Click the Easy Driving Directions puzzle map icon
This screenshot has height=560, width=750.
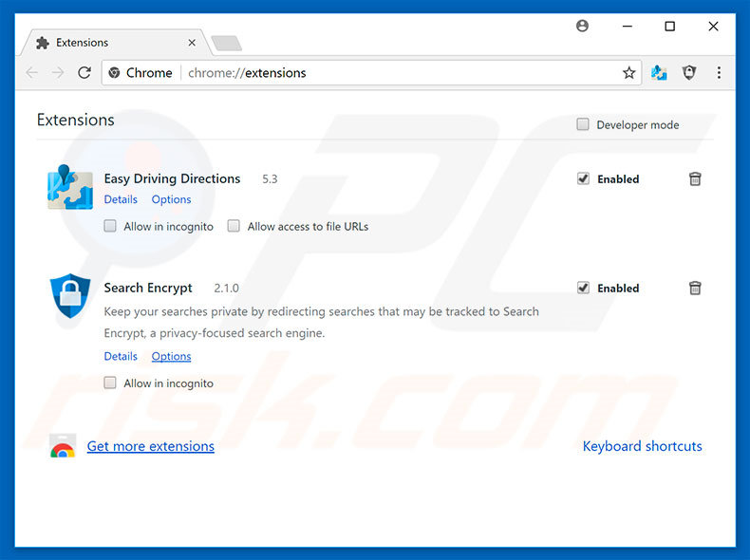tap(70, 188)
